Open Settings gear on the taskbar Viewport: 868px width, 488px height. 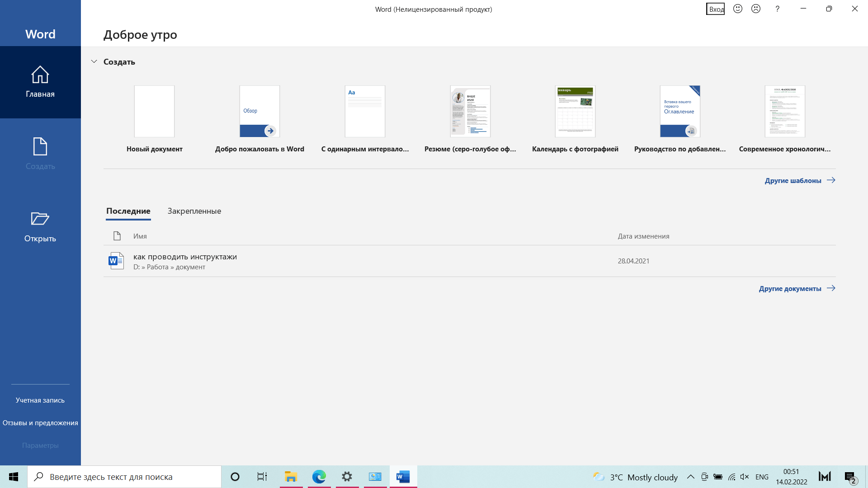click(347, 477)
